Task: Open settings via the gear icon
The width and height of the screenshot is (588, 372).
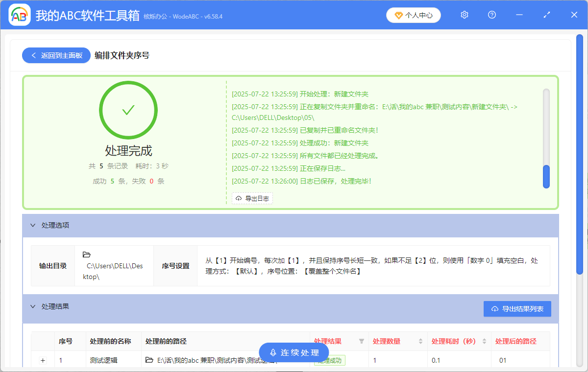Action: click(x=465, y=15)
